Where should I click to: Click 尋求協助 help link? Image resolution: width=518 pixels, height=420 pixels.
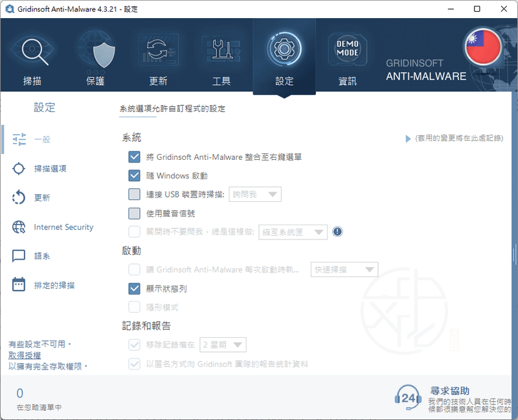click(x=449, y=391)
